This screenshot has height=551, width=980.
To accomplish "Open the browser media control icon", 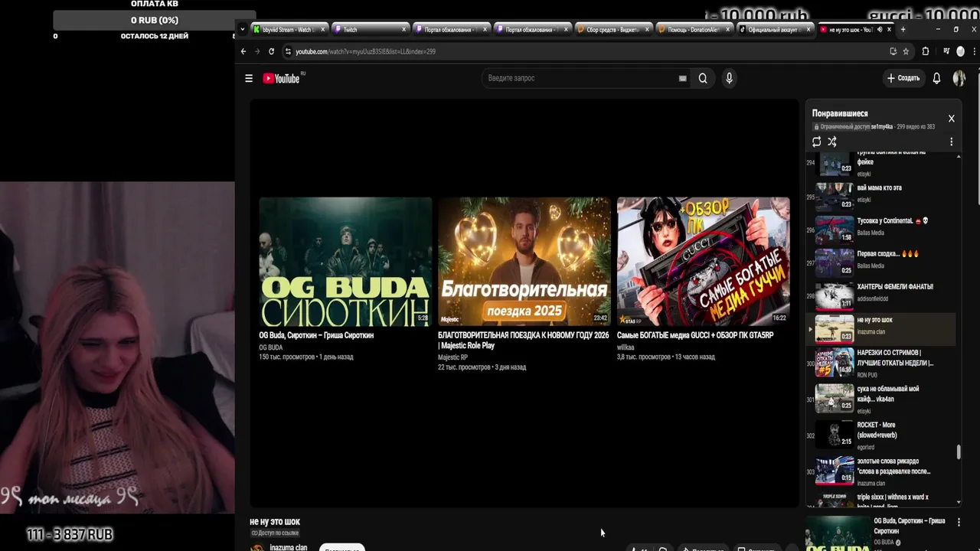I will point(946,51).
